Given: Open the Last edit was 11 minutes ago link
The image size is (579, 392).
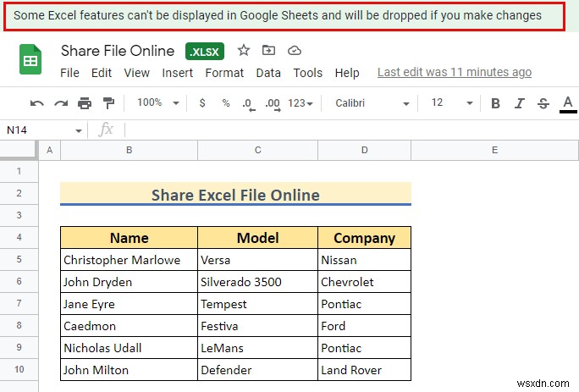Looking at the screenshot, I should point(455,72).
